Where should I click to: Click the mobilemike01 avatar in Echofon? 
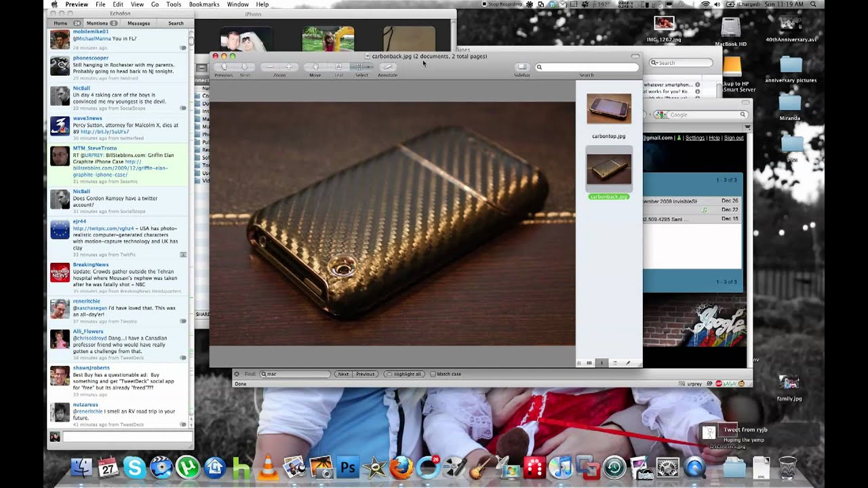coord(60,39)
